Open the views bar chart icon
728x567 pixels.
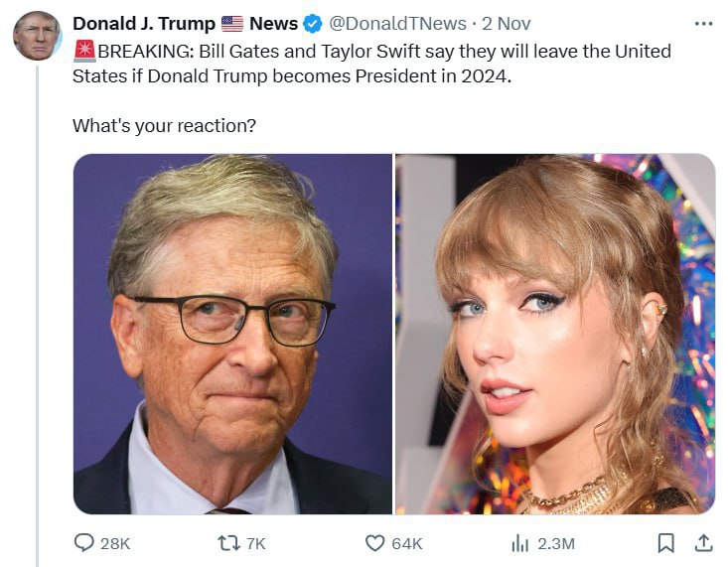point(519,542)
